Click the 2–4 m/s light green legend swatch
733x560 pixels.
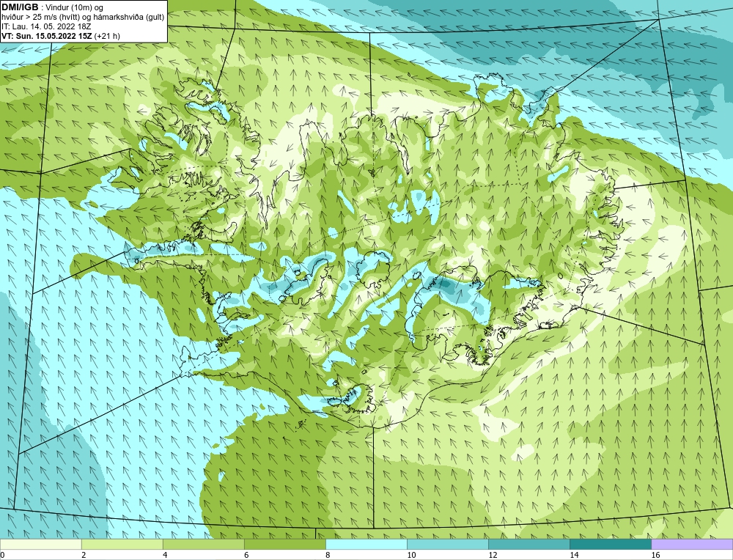coord(122,544)
